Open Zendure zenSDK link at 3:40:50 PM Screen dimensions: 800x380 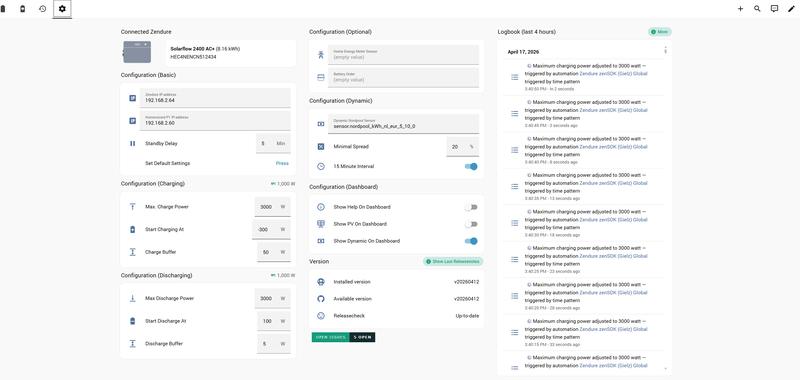(613, 73)
